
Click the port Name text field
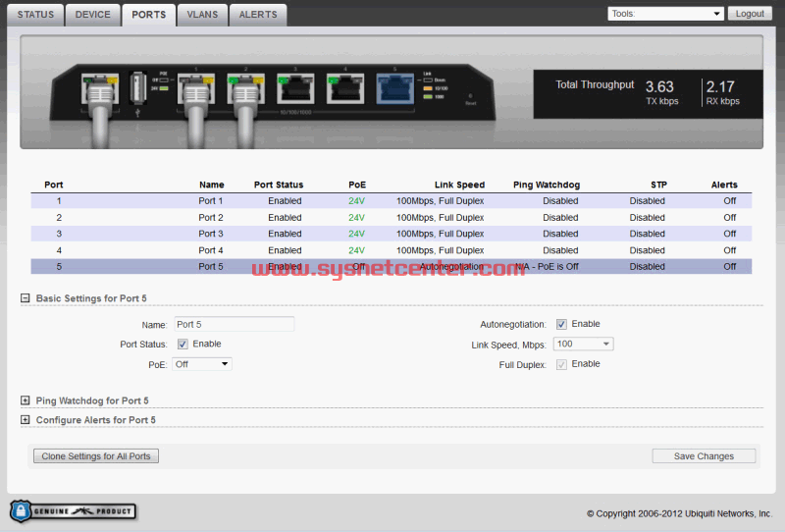point(234,324)
